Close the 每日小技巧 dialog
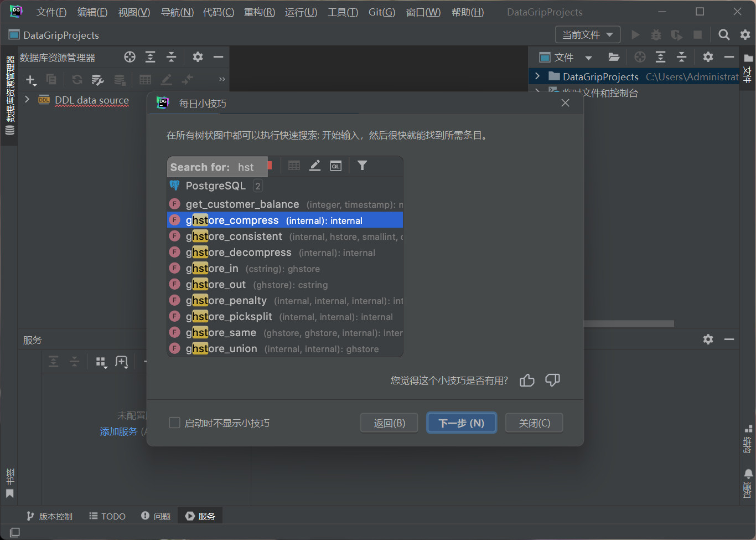 [565, 103]
